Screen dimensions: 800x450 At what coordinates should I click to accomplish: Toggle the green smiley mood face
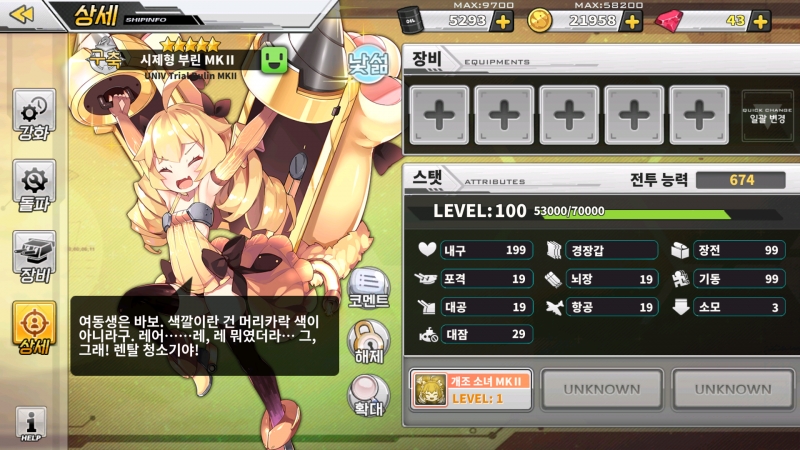point(274,60)
